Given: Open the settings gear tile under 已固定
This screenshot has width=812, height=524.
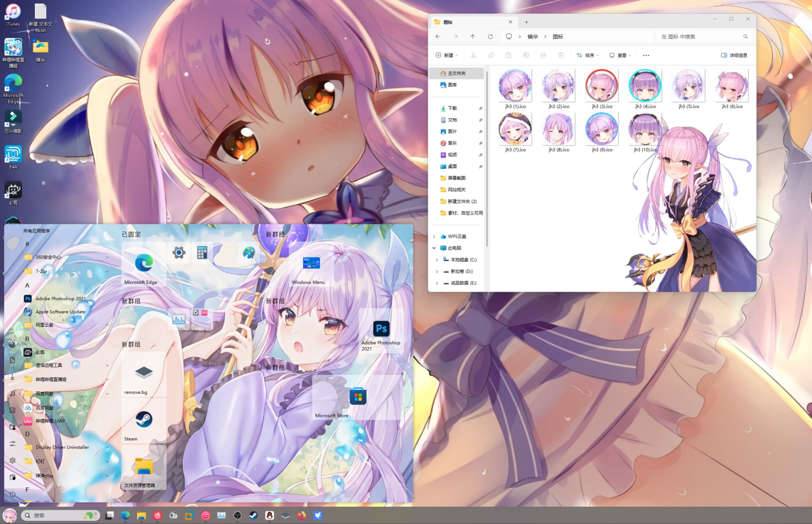Looking at the screenshot, I should (179, 252).
